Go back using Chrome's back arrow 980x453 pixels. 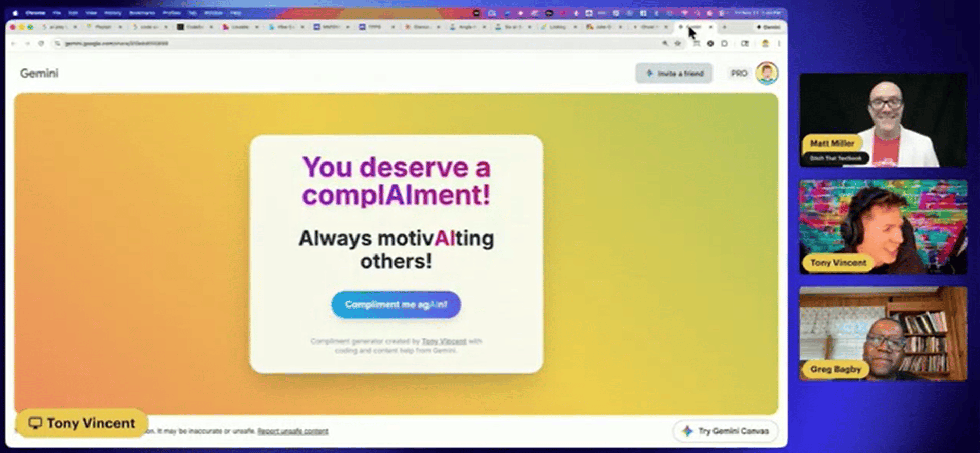[14, 44]
